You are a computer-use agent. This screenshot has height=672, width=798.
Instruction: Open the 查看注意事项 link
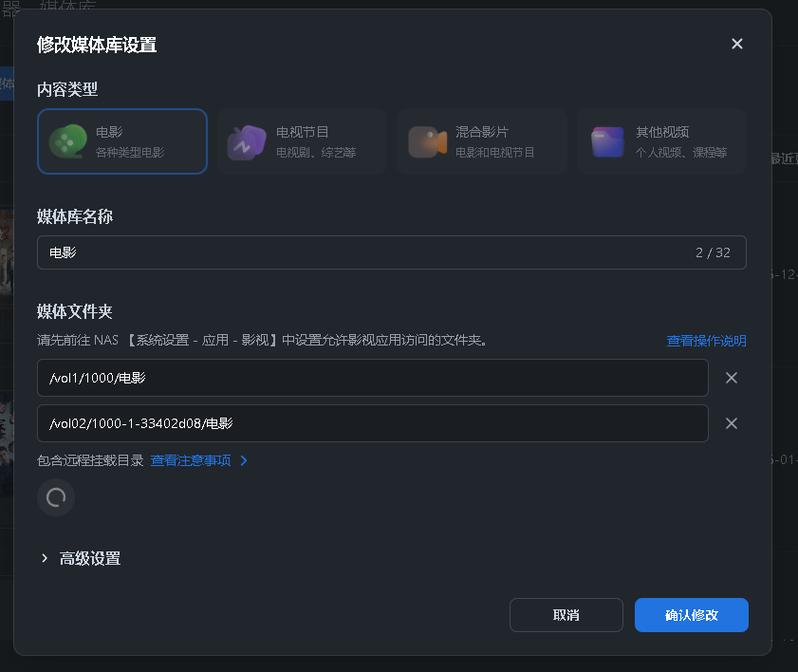(191, 460)
